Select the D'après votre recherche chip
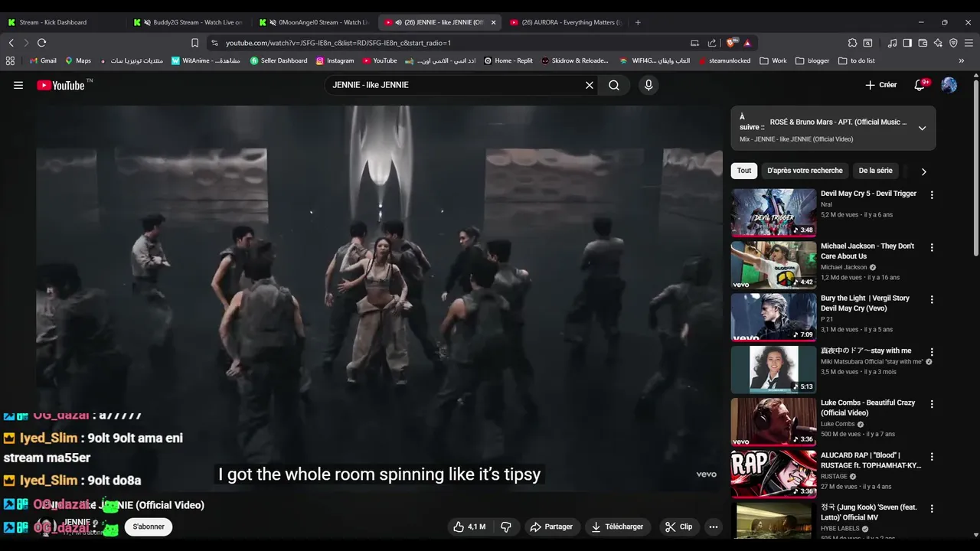The width and height of the screenshot is (980, 551). coord(805,171)
